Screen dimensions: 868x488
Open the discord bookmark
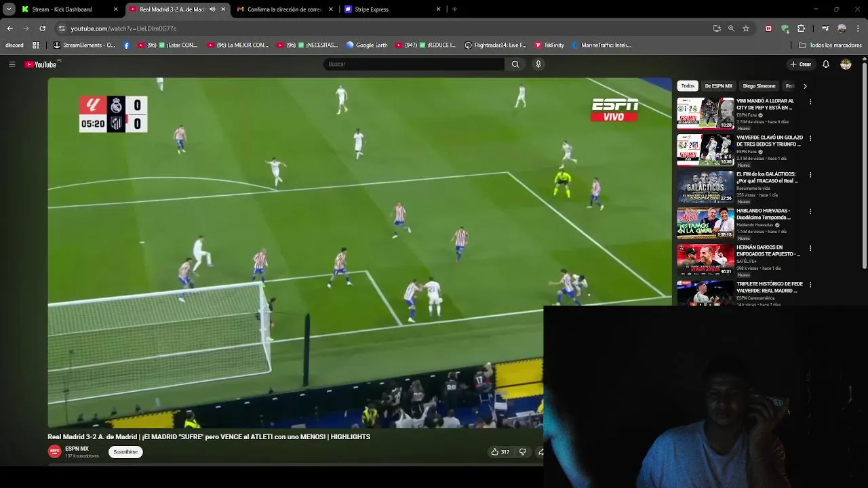pyautogui.click(x=14, y=45)
